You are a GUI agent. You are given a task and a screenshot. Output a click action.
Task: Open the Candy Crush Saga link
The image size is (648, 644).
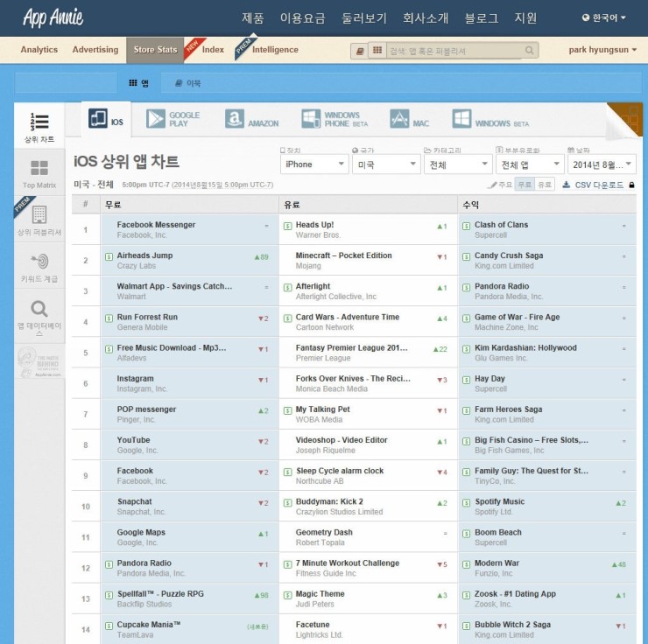click(x=509, y=255)
